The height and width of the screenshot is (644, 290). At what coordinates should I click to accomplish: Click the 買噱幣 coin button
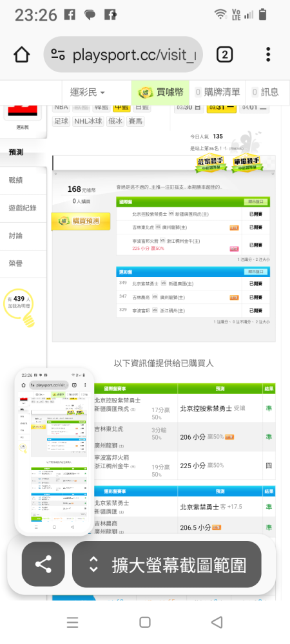[x=160, y=92]
